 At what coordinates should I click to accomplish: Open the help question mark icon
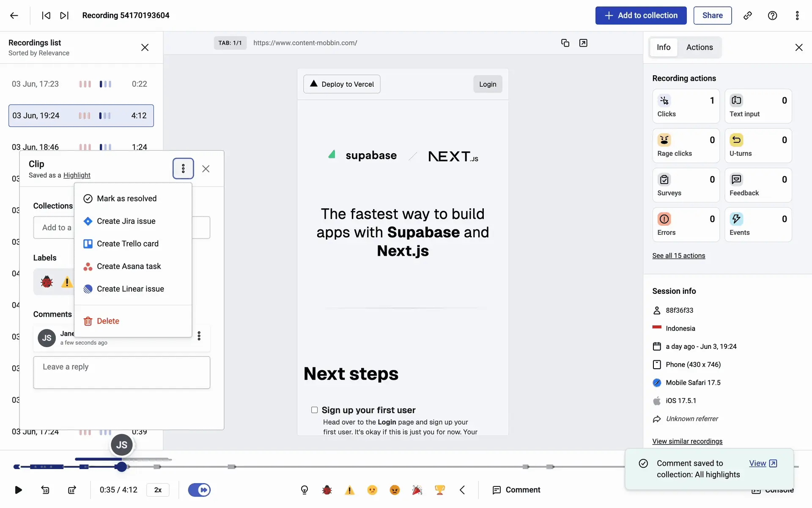pos(772,16)
